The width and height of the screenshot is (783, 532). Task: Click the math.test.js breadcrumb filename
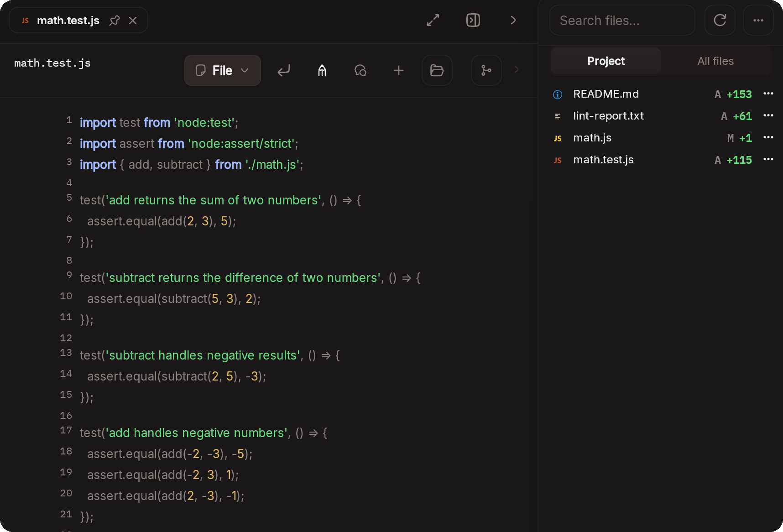coord(52,63)
